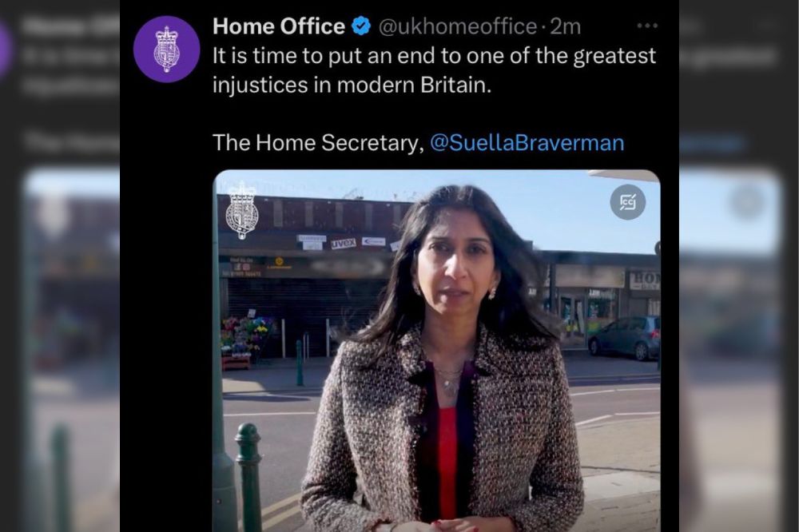
Task: Click the blurred blue mention link at right
Action: pyautogui.click(x=711, y=143)
